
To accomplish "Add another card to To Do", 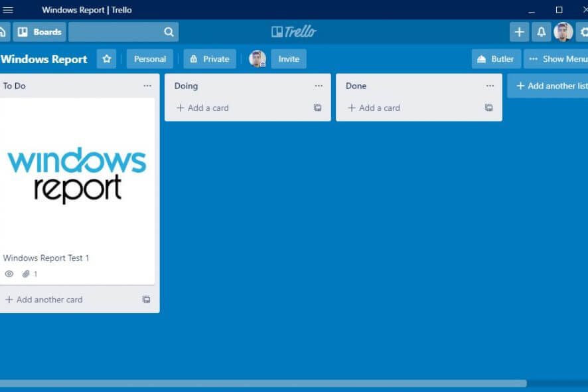I will (x=44, y=300).
